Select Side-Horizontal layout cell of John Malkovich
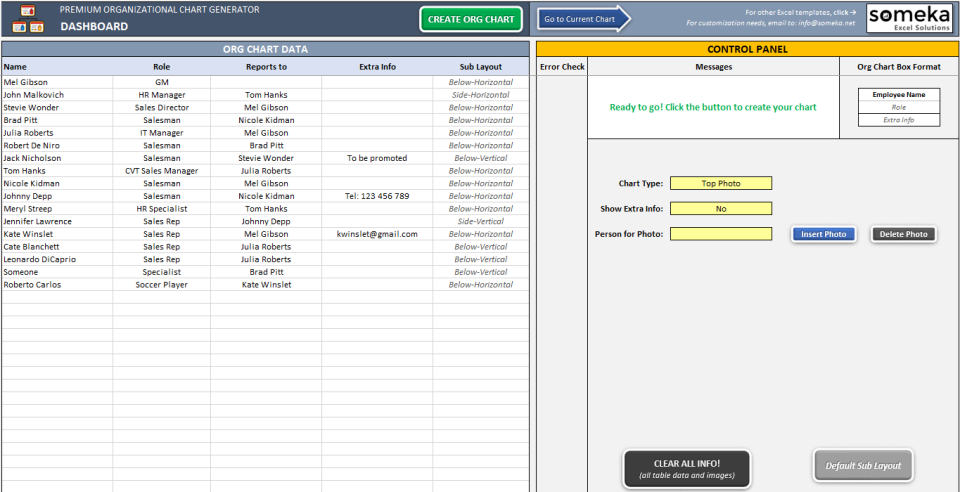This screenshot has height=492, width=960. coord(481,95)
